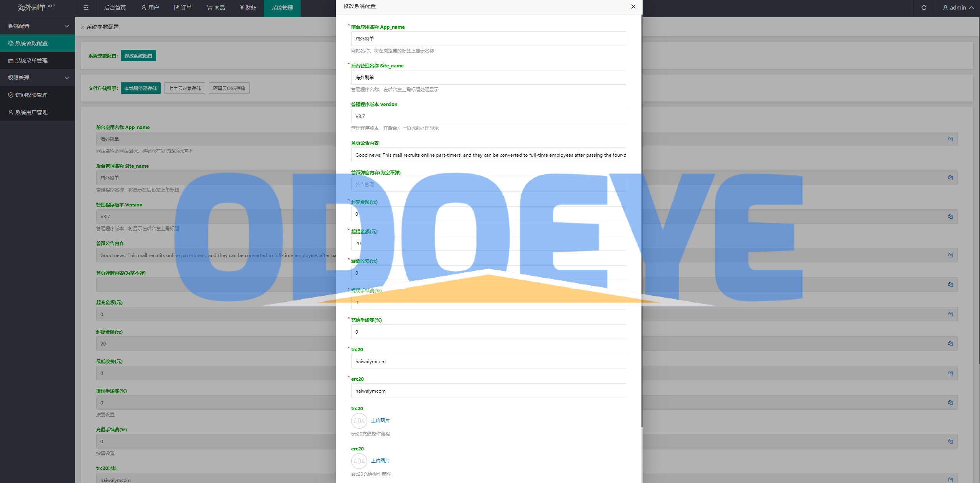This screenshot has width=980, height=483.
Task: Copy the 前台应用名称 App_name value icon
Action: click(x=950, y=139)
